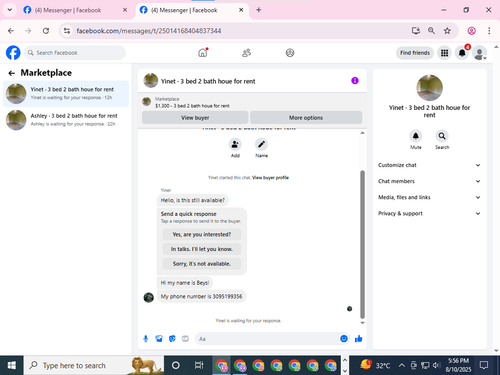Go back using the Marketplace back arrow
This screenshot has height=375, width=500.
click(12, 73)
